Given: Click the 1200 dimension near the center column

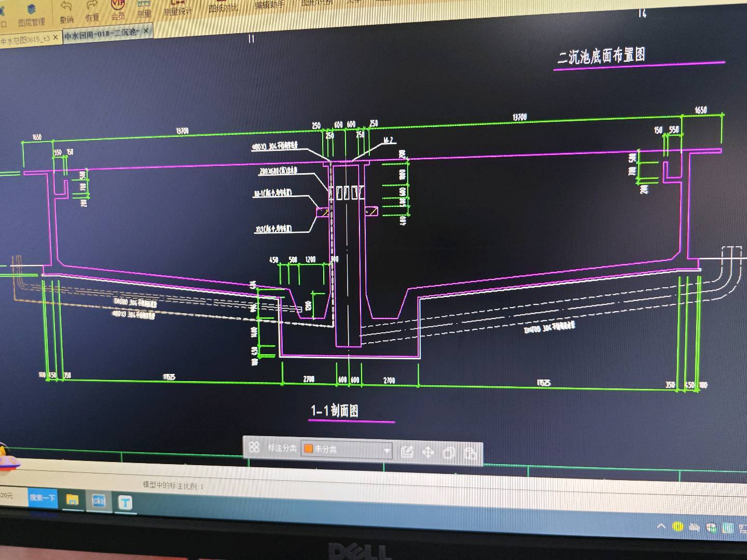Looking at the screenshot, I should [310, 259].
